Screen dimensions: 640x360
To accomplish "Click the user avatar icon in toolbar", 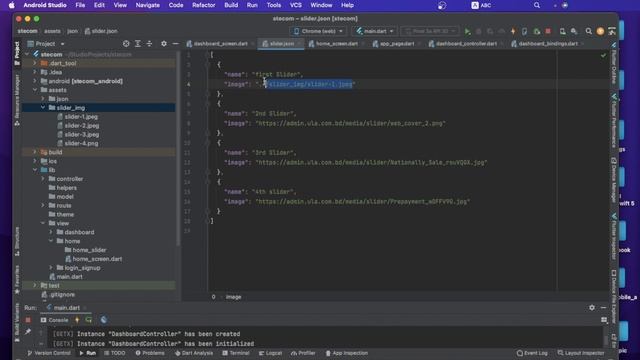I will (x=600, y=31).
